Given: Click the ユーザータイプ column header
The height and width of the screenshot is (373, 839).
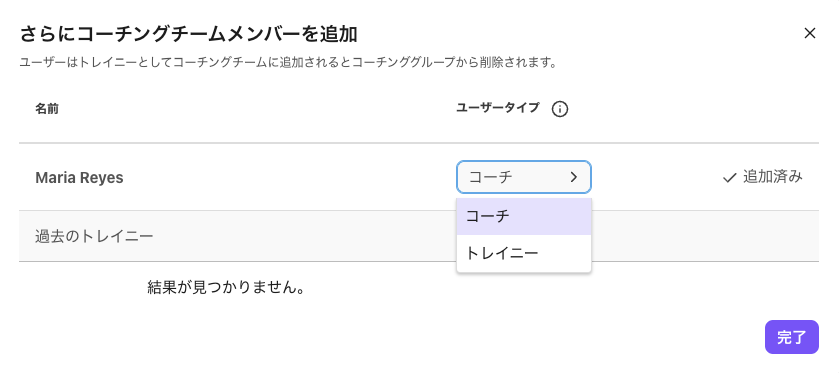Looking at the screenshot, I should point(498,109).
